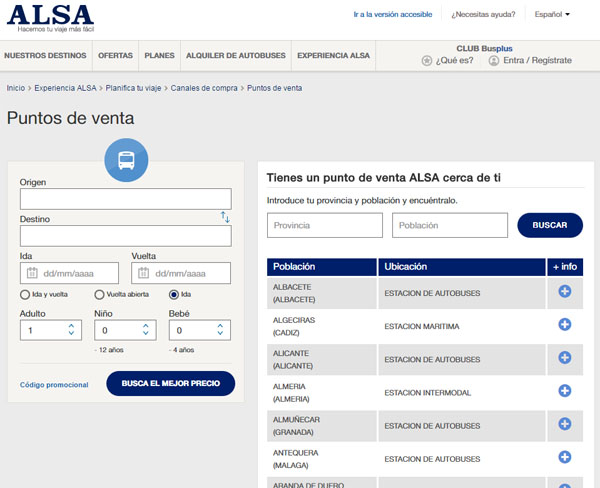Click 'Busca el mejor precio' button
Viewport: 600px width, 488px height.
tap(171, 384)
